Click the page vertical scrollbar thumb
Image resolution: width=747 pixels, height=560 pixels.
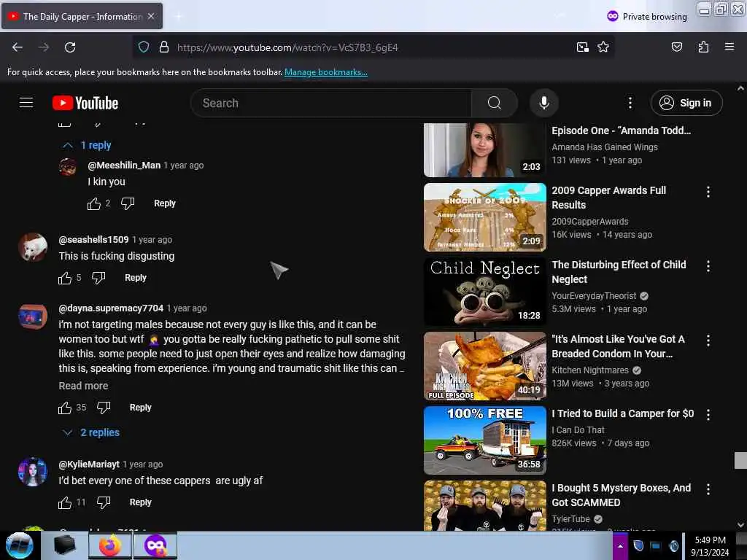point(740,461)
